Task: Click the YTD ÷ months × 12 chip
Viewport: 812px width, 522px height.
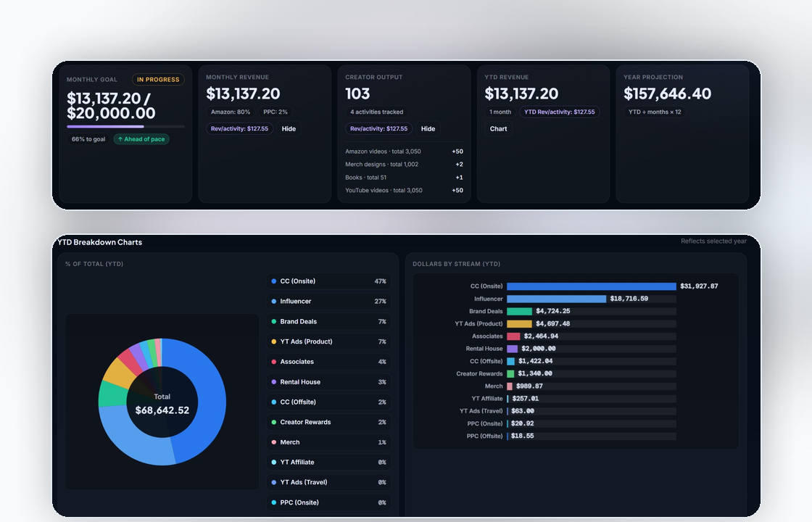Action: (x=655, y=112)
